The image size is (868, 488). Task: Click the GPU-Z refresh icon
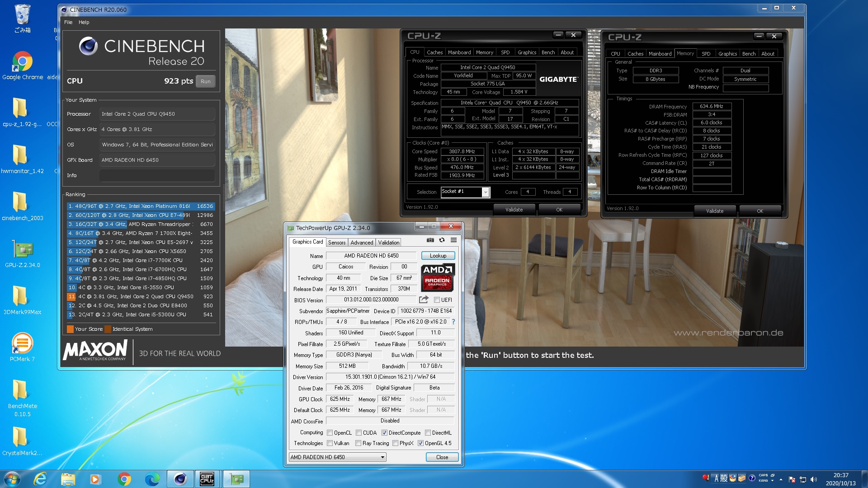coord(442,240)
